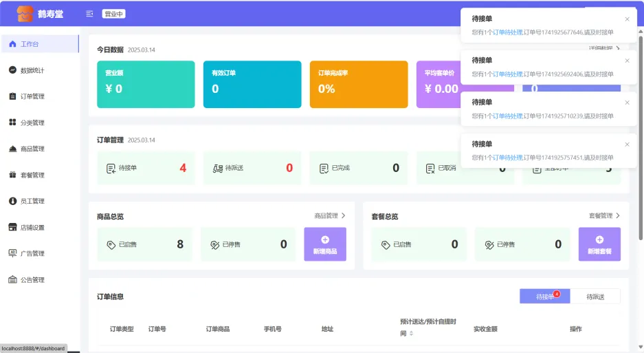This screenshot has width=644, height=353.
Task: Click the 公告管理 icon in sidebar
Action: click(12, 279)
